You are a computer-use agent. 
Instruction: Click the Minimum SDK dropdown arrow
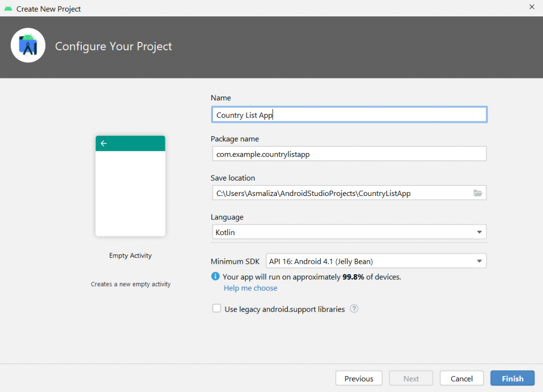[479, 261]
